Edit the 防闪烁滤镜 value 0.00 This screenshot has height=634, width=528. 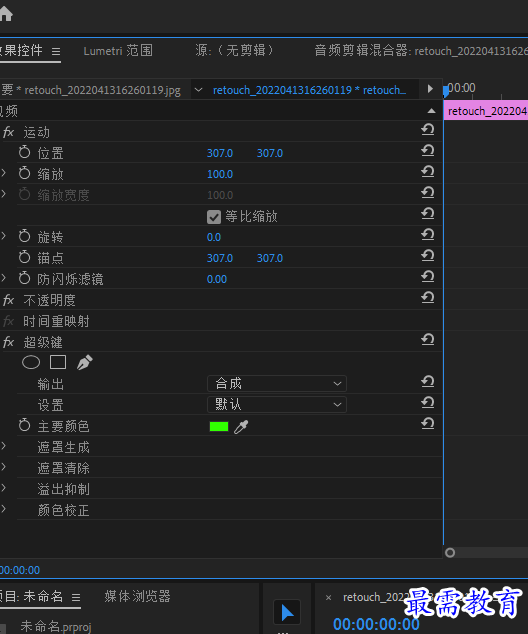click(x=217, y=279)
